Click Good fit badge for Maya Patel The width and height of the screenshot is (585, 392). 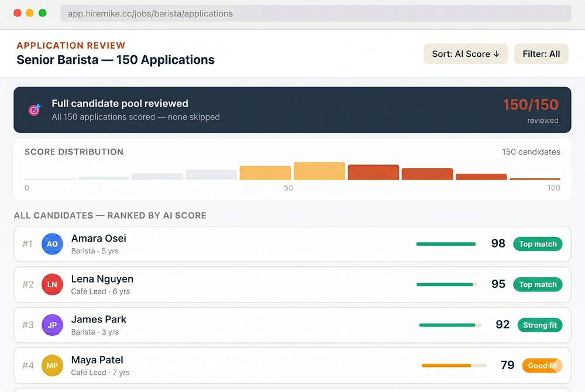542,366
